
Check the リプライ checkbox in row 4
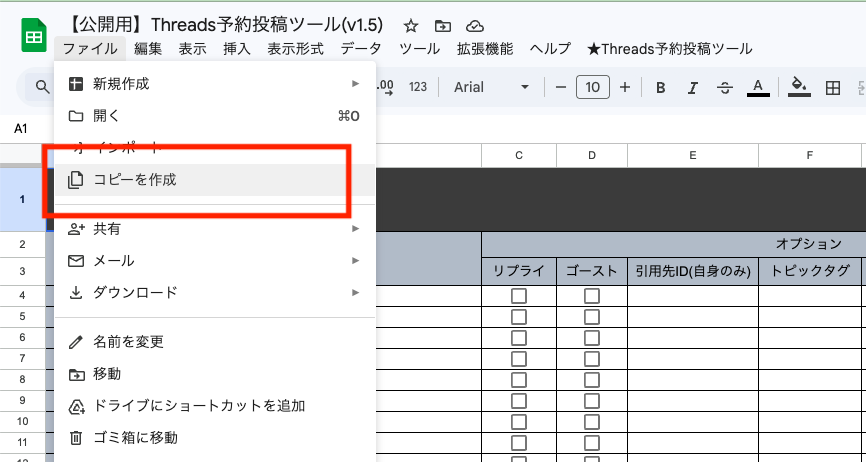[519, 296]
